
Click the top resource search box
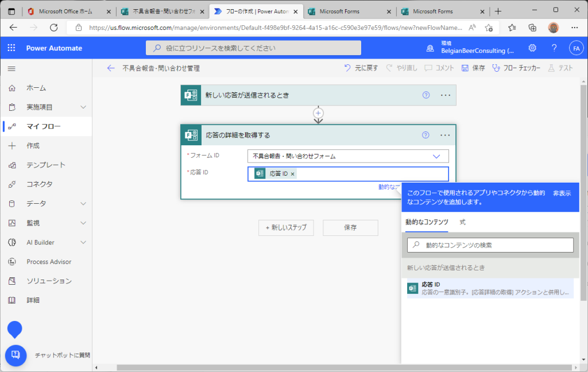253,48
